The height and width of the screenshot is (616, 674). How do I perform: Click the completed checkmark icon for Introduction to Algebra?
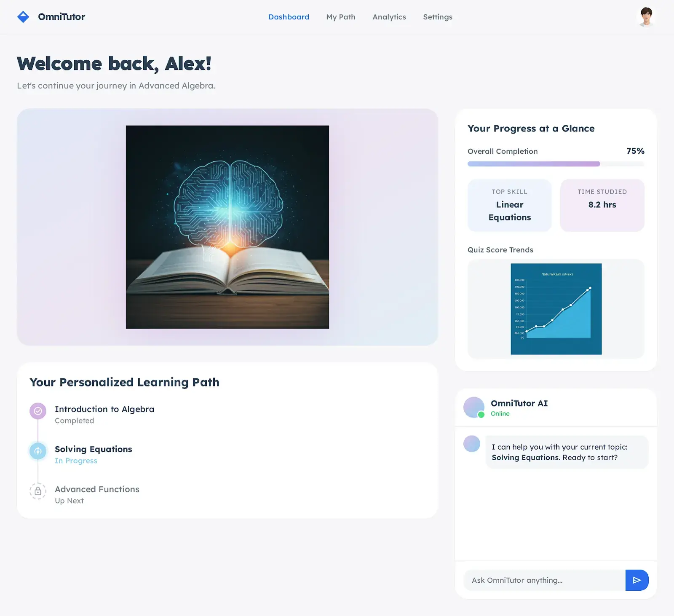38,411
